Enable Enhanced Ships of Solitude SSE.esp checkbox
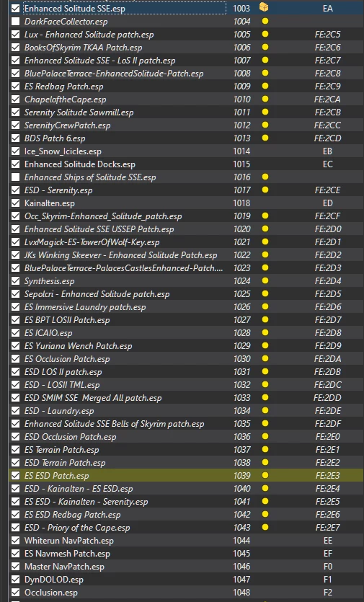The image size is (364, 602). tap(15, 177)
